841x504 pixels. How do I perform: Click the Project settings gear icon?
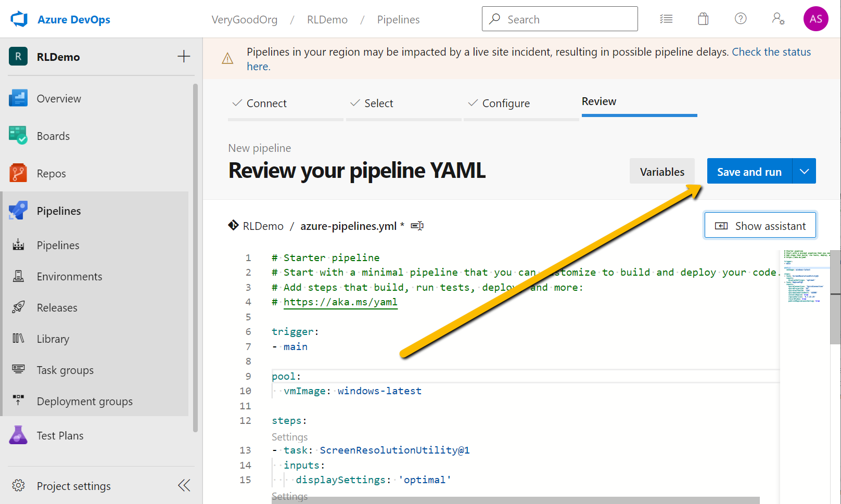tap(18, 485)
